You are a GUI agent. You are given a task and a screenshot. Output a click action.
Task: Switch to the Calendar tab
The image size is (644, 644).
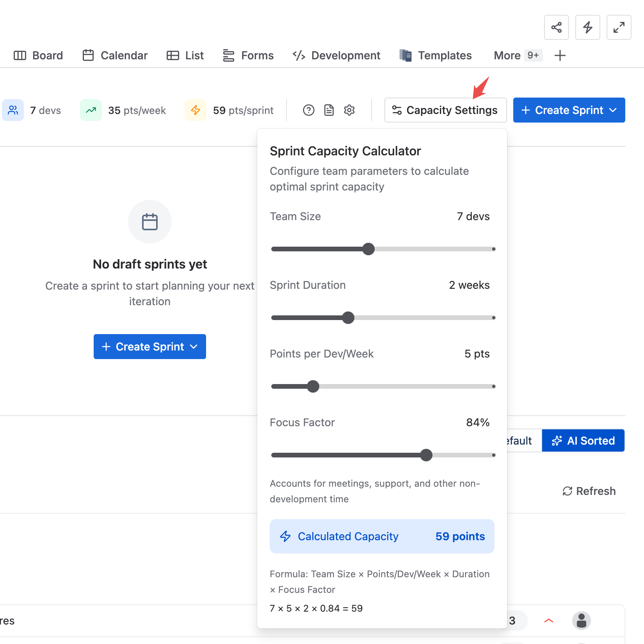pyautogui.click(x=115, y=55)
